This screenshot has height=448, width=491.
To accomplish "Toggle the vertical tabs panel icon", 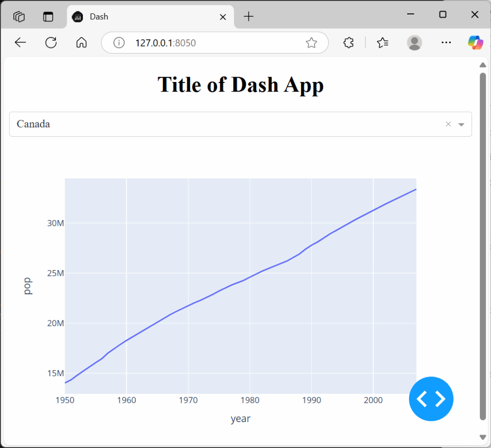I will click(48, 17).
